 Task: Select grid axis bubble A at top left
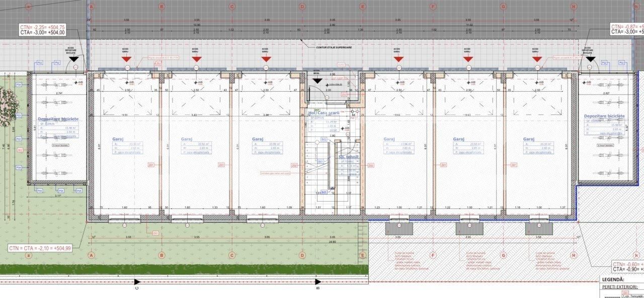click(x=91, y=7)
